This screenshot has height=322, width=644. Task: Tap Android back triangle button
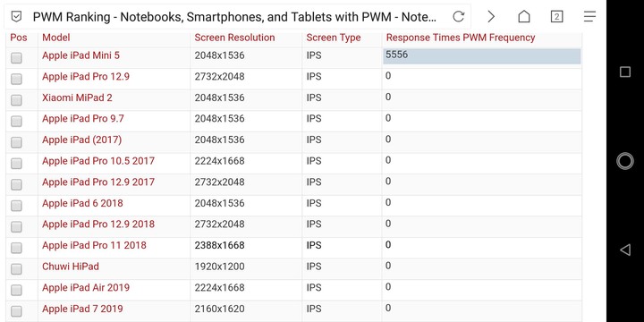pos(625,250)
